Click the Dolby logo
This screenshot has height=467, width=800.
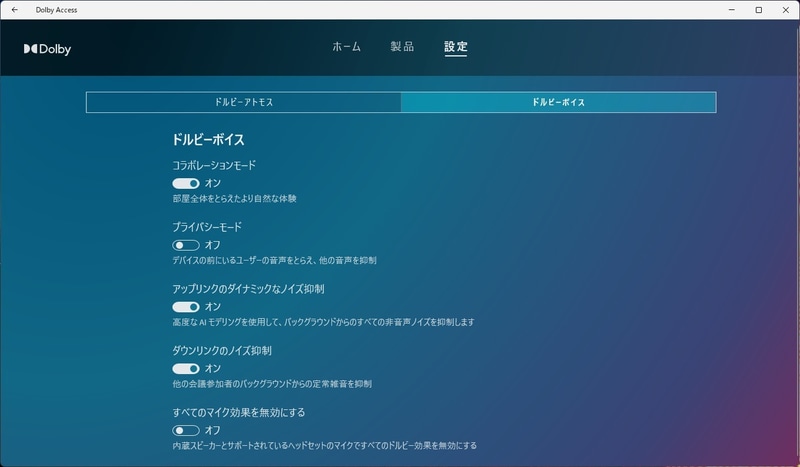pos(47,49)
